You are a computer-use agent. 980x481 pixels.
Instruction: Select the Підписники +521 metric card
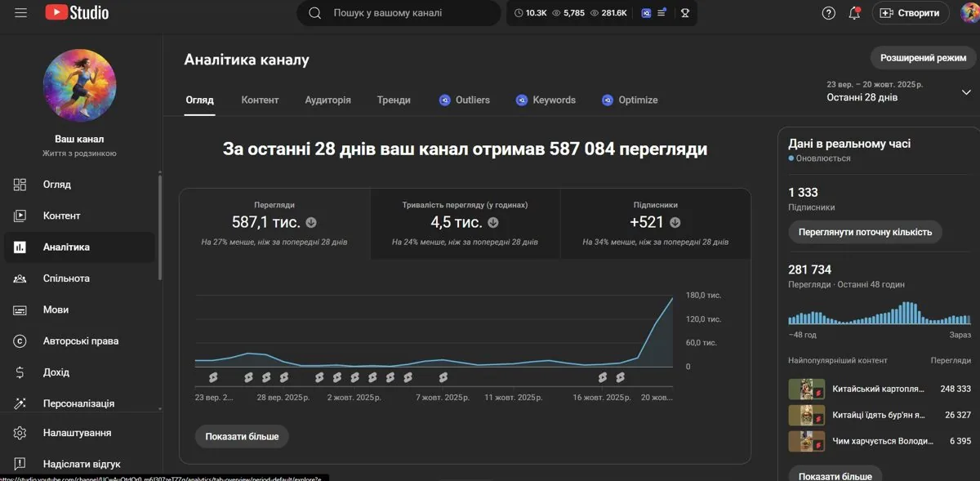(x=656, y=224)
